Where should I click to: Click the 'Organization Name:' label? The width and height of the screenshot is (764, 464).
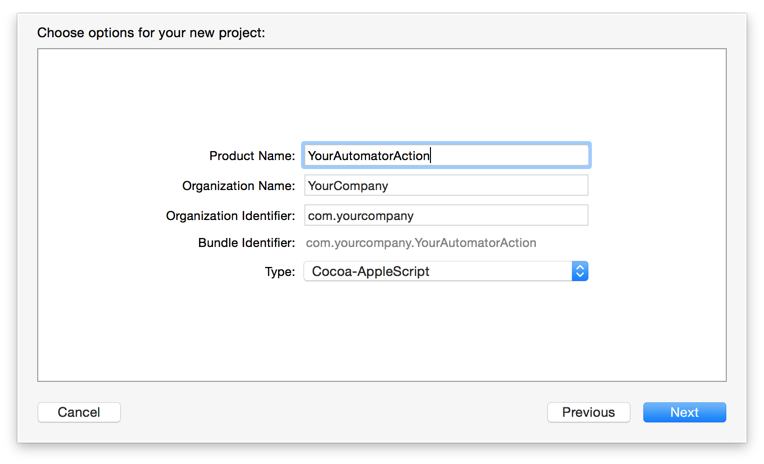pos(238,186)
